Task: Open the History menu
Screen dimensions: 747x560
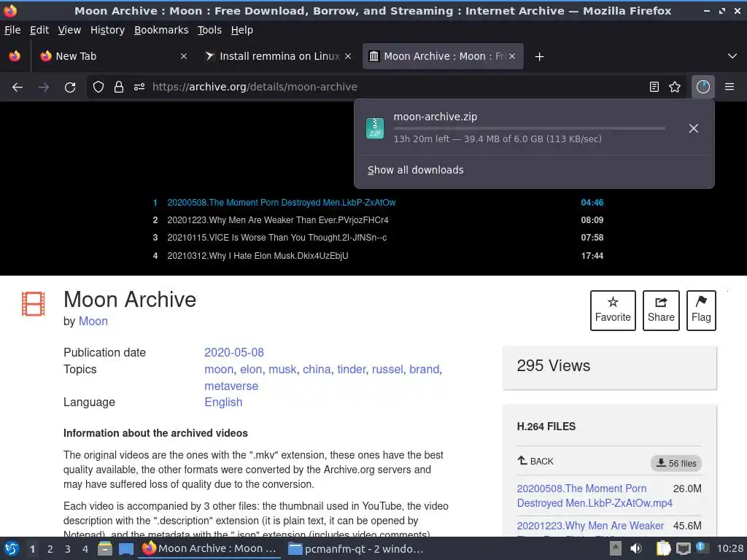Action: click(x=107, y=30)
